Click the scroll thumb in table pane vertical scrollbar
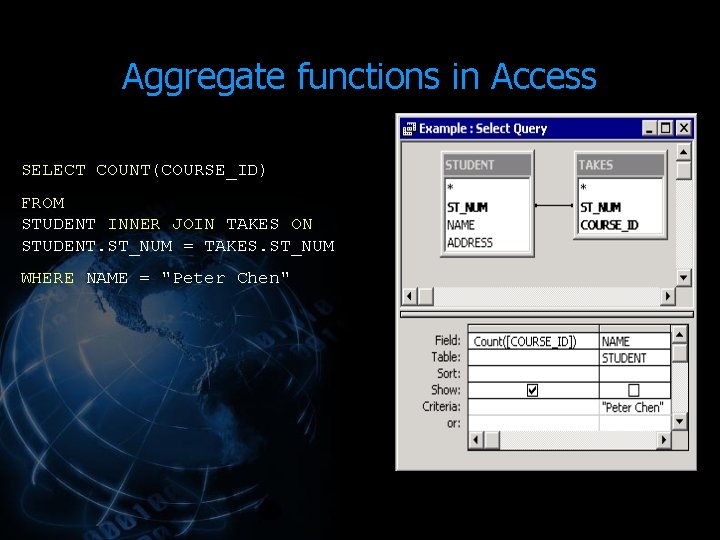Viewport: 720px width, 540px height. click(684, 170)
